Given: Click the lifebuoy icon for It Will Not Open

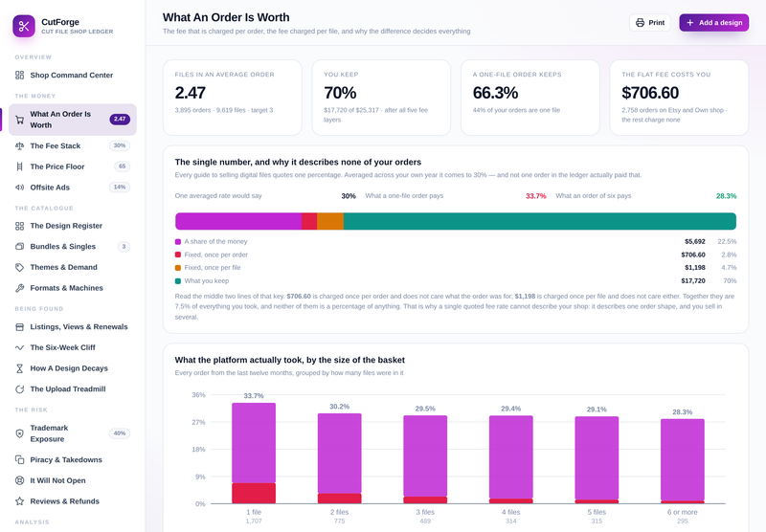Looking at the screenshot, I should pyautogui.click(x=19, y=480).
